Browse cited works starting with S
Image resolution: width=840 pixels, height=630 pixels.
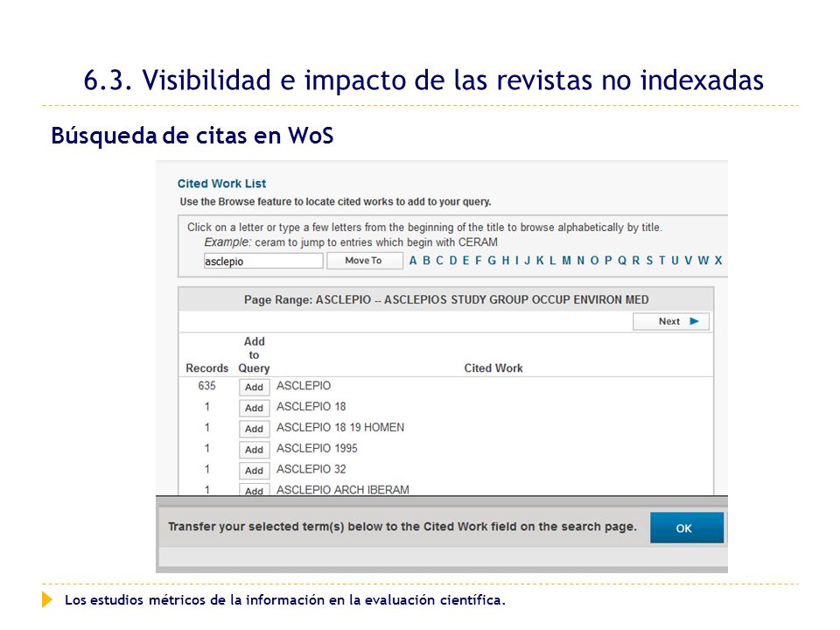click(649, 261)
